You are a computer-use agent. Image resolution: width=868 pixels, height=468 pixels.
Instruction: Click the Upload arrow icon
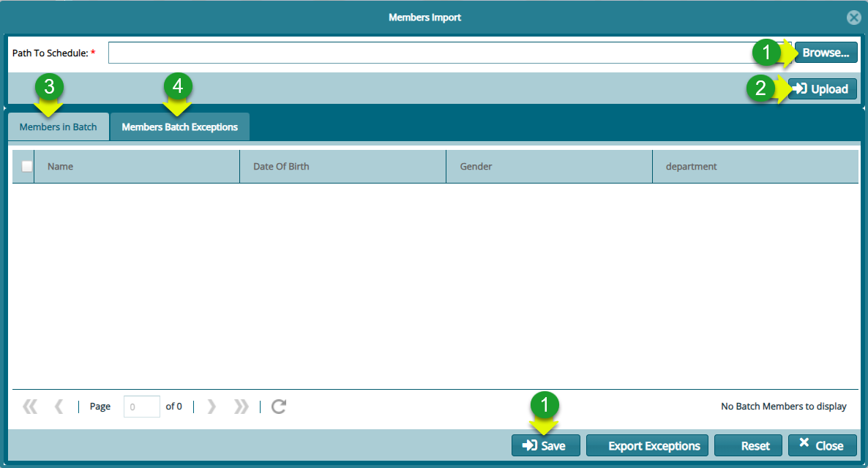coord(799,88)
